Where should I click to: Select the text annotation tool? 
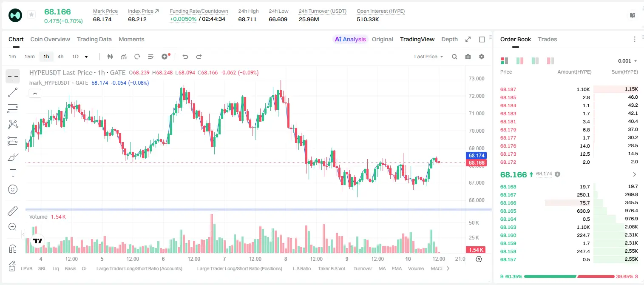[13, 173]
